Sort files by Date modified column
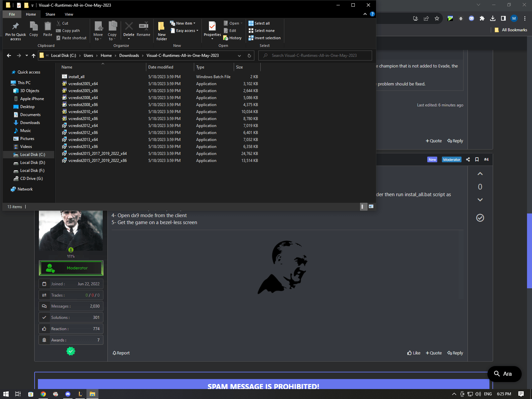 [170, 67]
